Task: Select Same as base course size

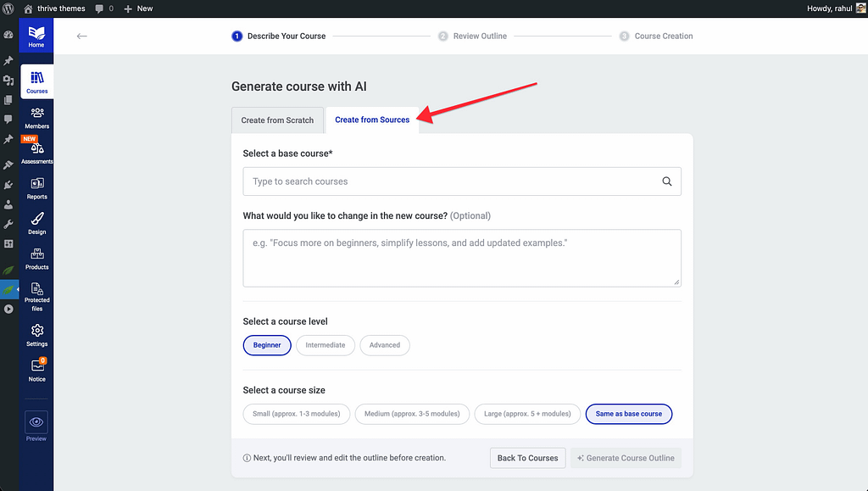Action: tap(628, 414)
